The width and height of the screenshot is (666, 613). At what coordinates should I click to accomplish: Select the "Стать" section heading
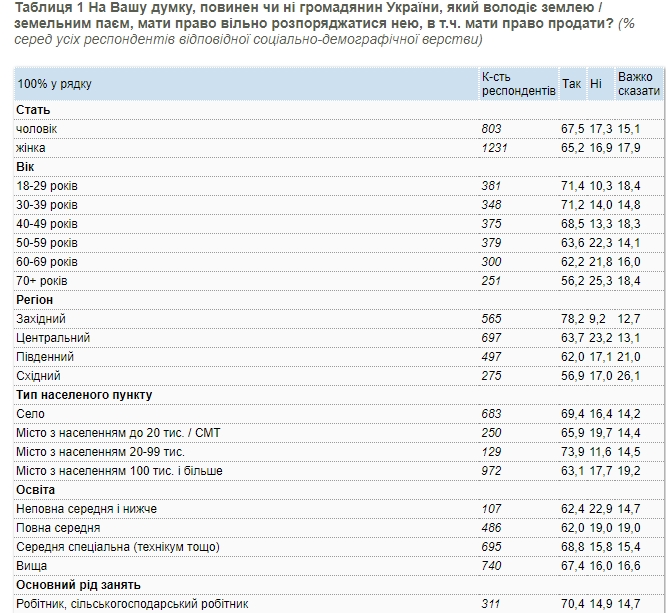click(34, 109)
